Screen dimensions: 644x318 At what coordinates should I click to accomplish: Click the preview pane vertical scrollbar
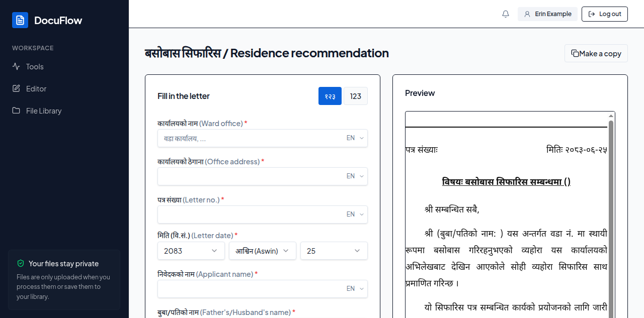611,219
